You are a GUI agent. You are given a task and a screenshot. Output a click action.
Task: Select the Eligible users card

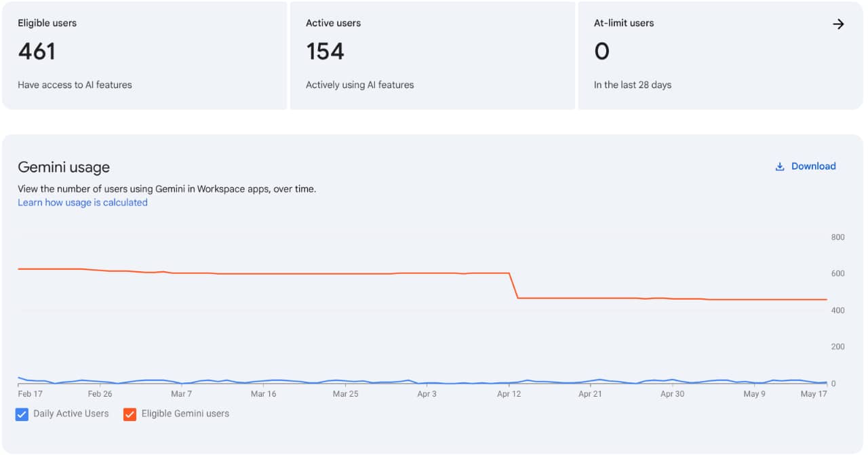[144, 55]
